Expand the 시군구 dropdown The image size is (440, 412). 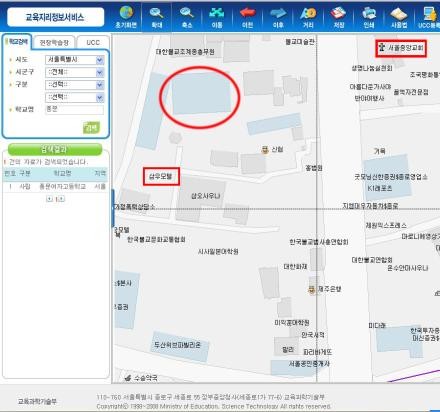pos(74,72)
